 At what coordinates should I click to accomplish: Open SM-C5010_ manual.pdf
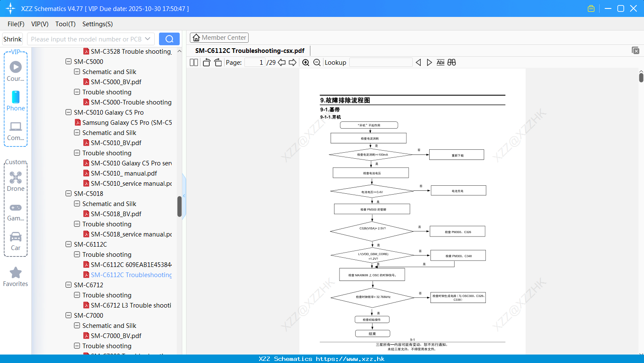click(123, 173)
